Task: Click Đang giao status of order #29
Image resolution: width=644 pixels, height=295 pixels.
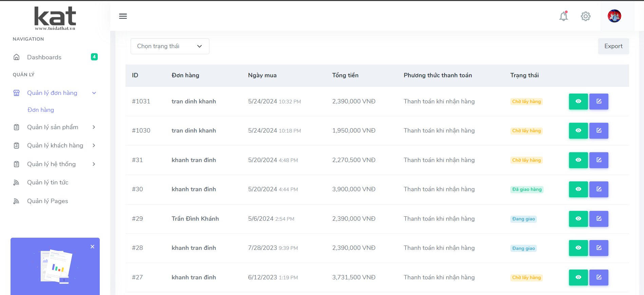Action: pos(524,219)
